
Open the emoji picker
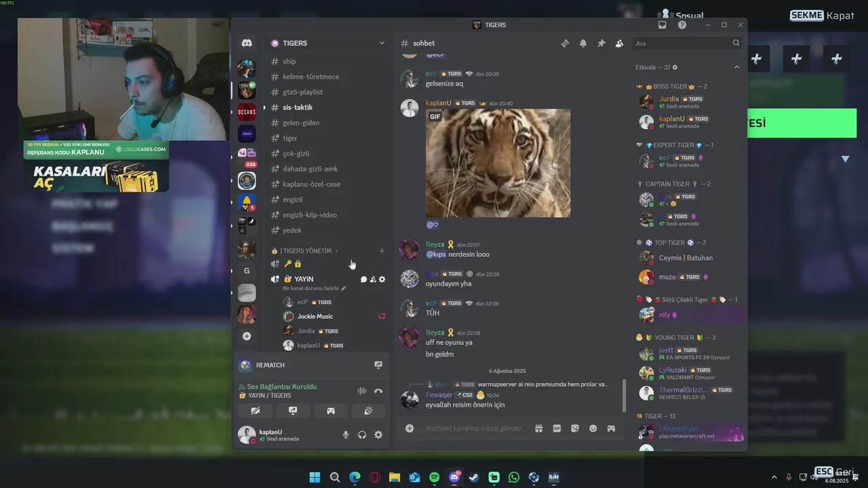(x=593, y=428)
